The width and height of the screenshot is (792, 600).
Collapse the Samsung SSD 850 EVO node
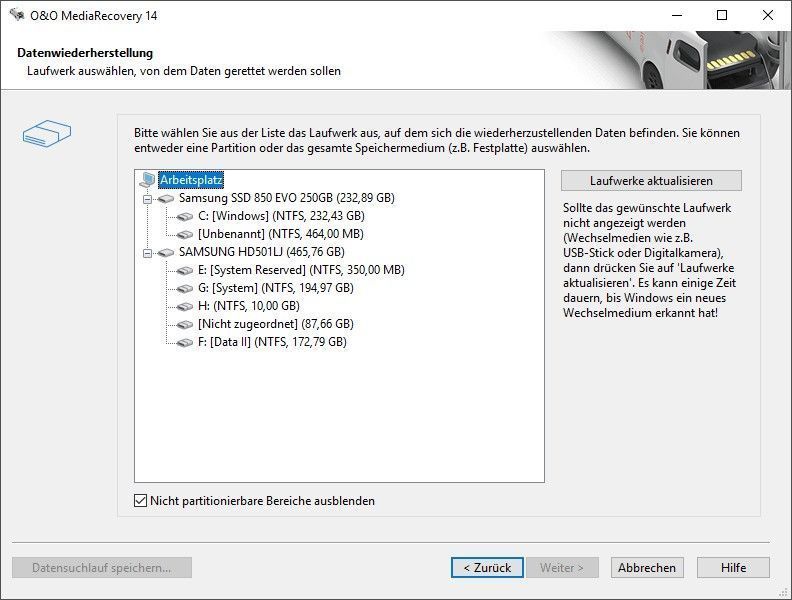[147, 199]
